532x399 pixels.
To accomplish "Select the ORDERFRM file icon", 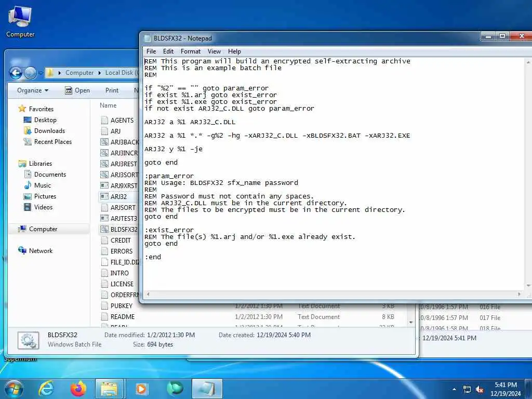I will click(104, 295).
